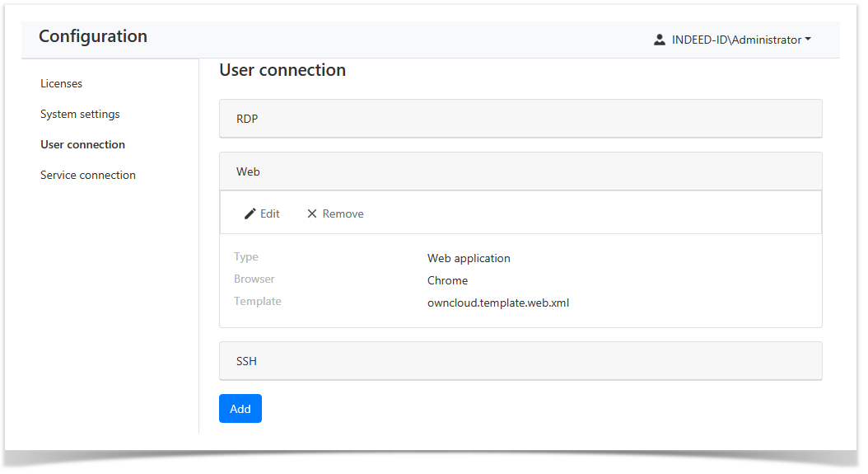Click the User connection page heading
This screenshot has height=474, width=868.
click(x=282, y=70)
